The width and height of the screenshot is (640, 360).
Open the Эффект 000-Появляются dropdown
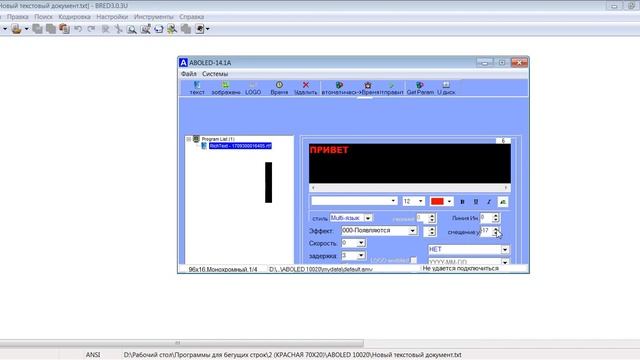click(413, 231)
